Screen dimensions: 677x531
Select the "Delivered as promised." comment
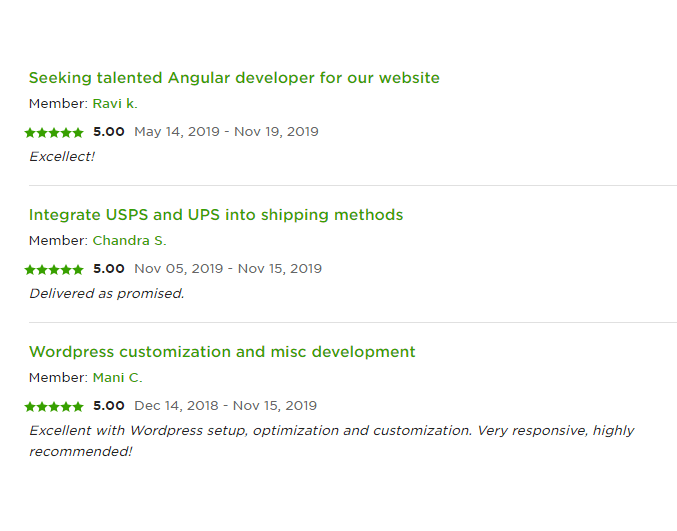107,294
